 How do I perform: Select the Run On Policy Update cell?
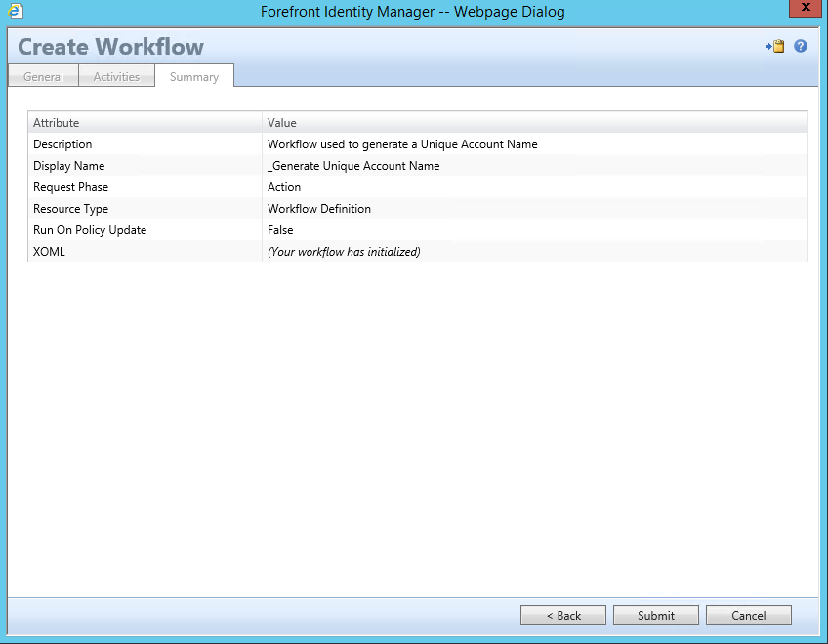[145, 230]
